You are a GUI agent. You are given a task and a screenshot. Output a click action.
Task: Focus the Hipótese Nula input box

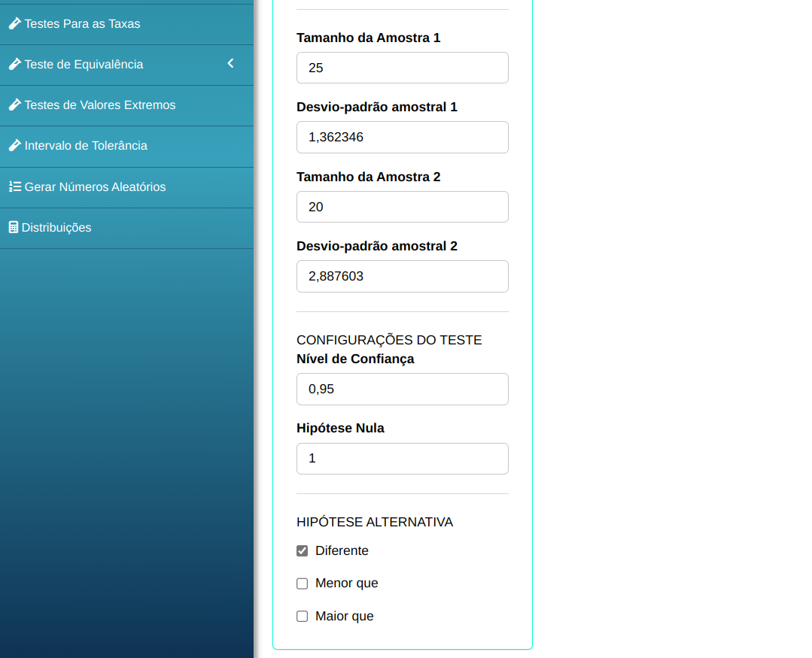pyautogui.click(x=403, y=459)
